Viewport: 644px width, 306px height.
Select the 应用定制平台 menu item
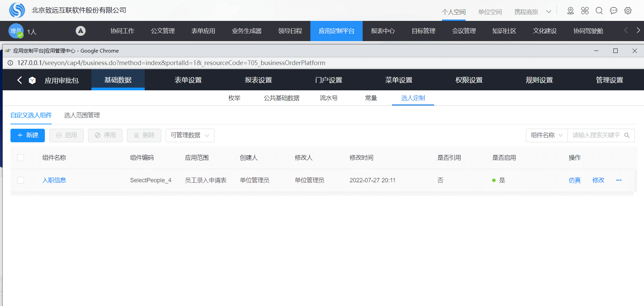click(x=336, y=31)
